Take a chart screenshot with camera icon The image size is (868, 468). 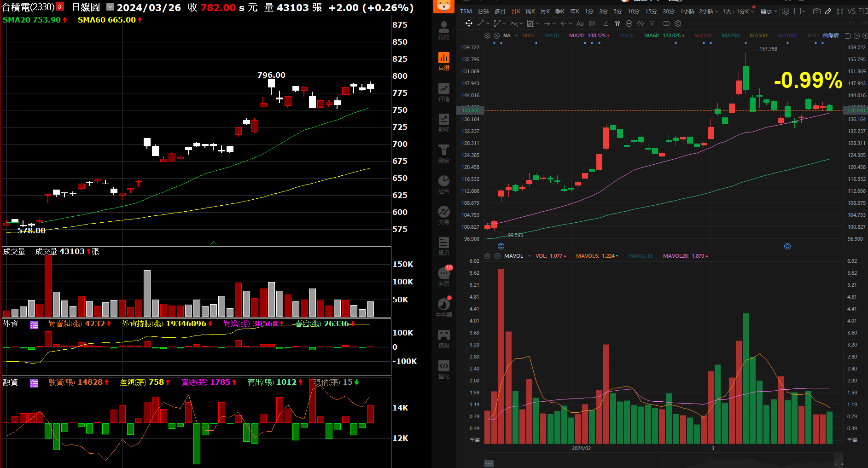(816, 11)
